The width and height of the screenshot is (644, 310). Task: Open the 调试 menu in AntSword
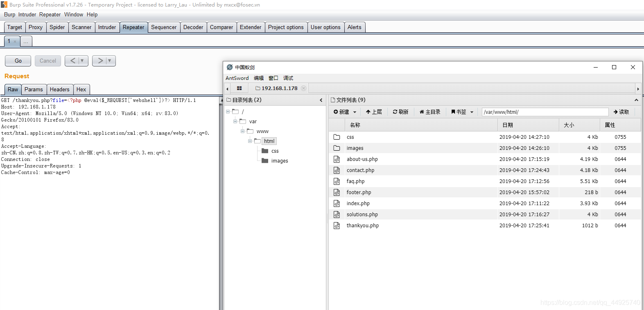[288, 78]
